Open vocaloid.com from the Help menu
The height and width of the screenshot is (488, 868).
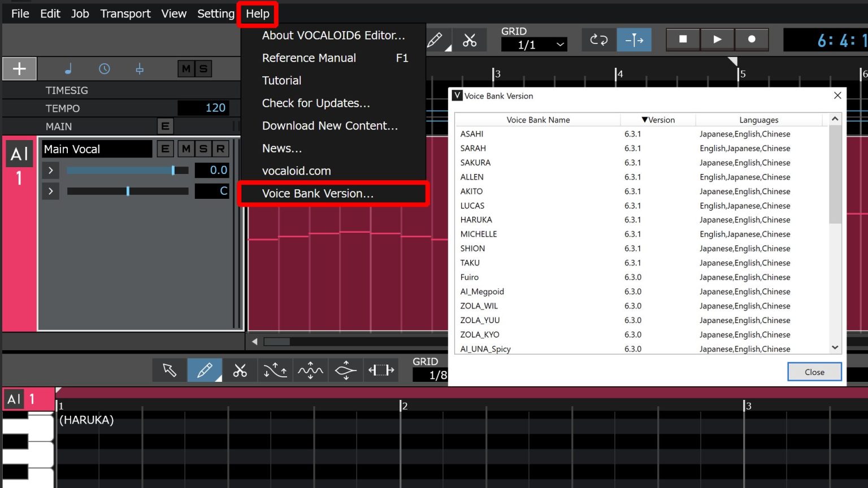pos(296,171)
